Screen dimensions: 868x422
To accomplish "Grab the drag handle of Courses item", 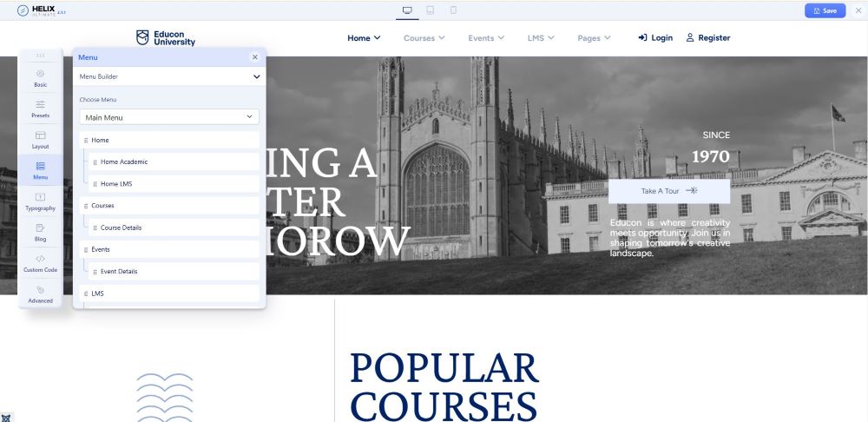I will click(86, 206).
